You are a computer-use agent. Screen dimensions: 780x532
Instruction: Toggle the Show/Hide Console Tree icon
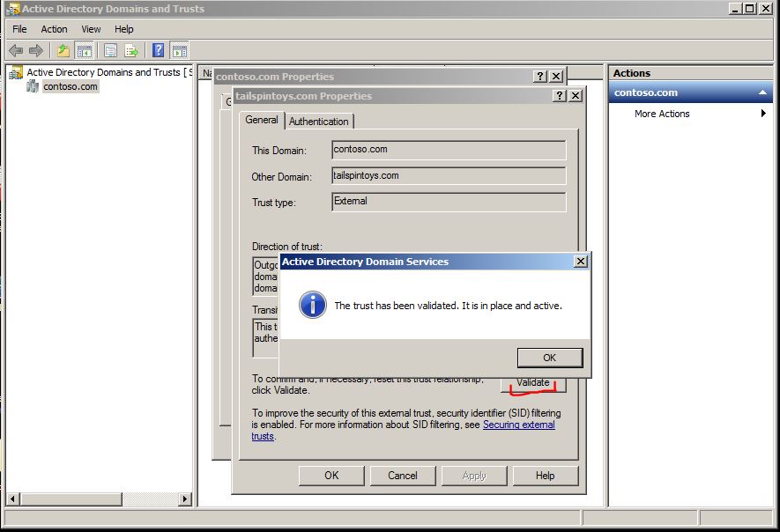coord(84,50)
